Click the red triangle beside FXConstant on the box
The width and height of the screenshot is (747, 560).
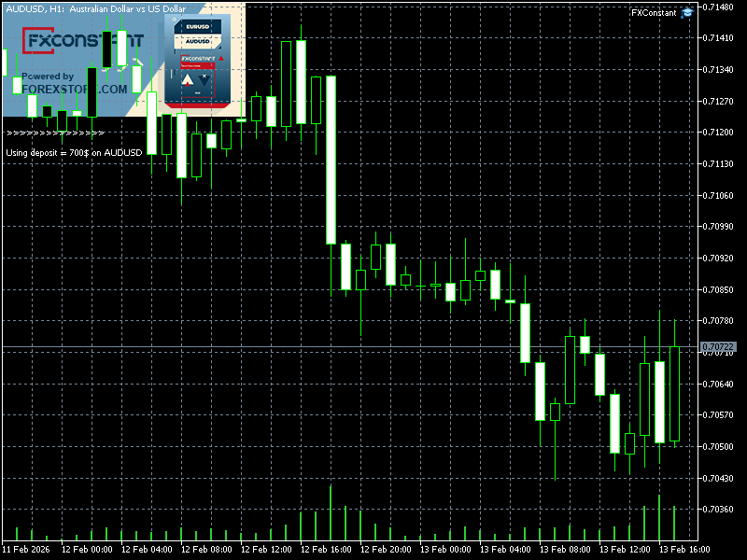[219, 59]
